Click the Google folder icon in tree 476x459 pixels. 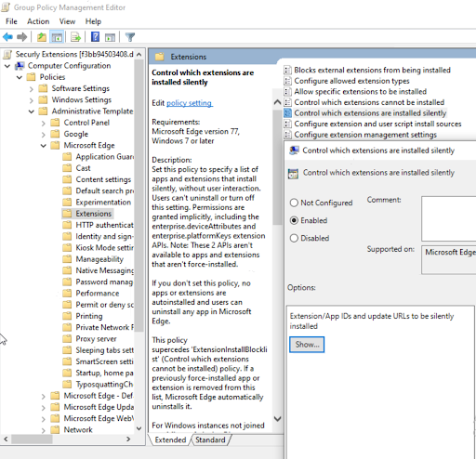click(55, 134)
